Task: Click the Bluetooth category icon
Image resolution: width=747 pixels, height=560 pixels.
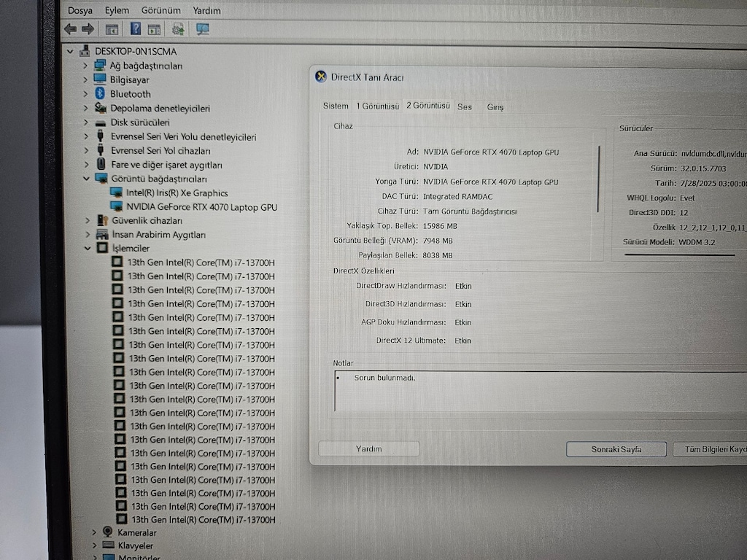Action: click(x=100, y=93)
